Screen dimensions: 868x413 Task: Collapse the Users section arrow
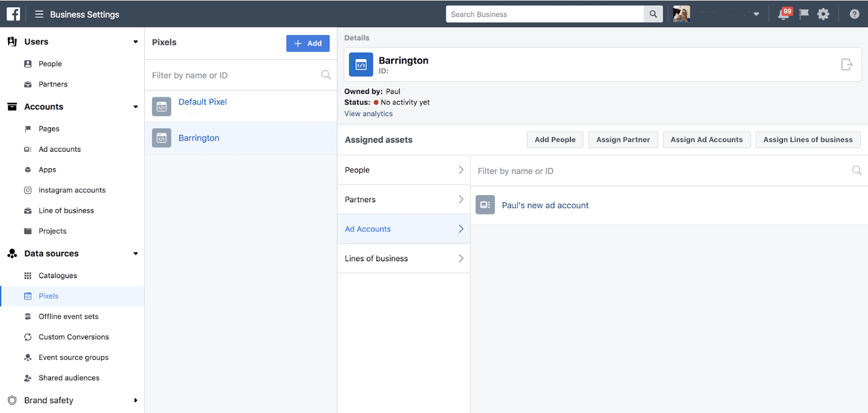(136, 42)
